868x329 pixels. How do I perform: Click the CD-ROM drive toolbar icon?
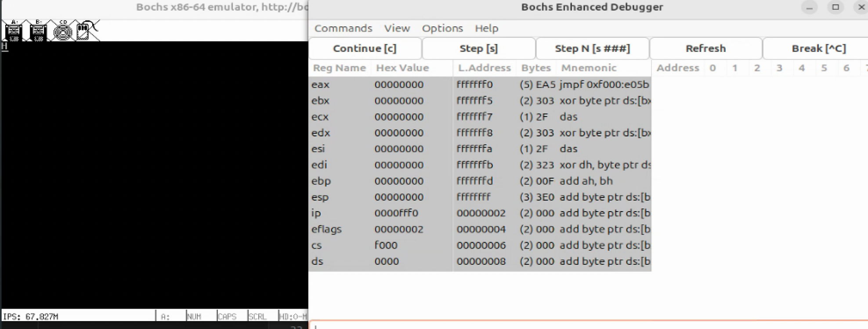63,31
